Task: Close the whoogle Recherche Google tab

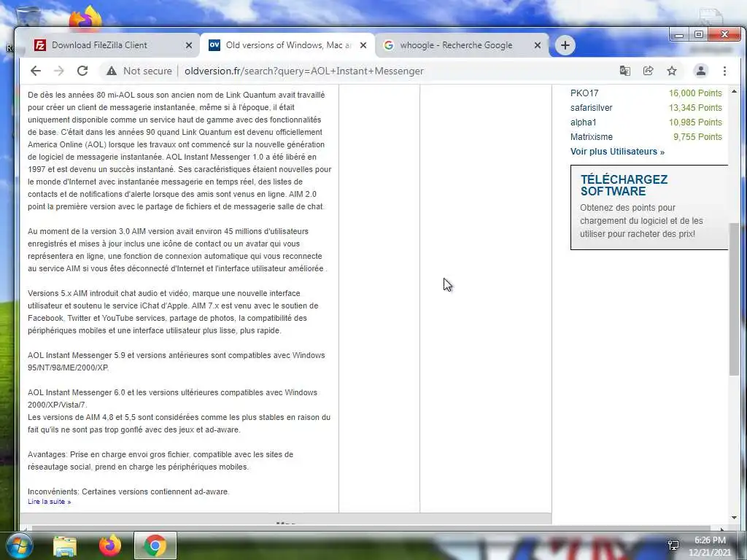Action: [x=538, y=45]
